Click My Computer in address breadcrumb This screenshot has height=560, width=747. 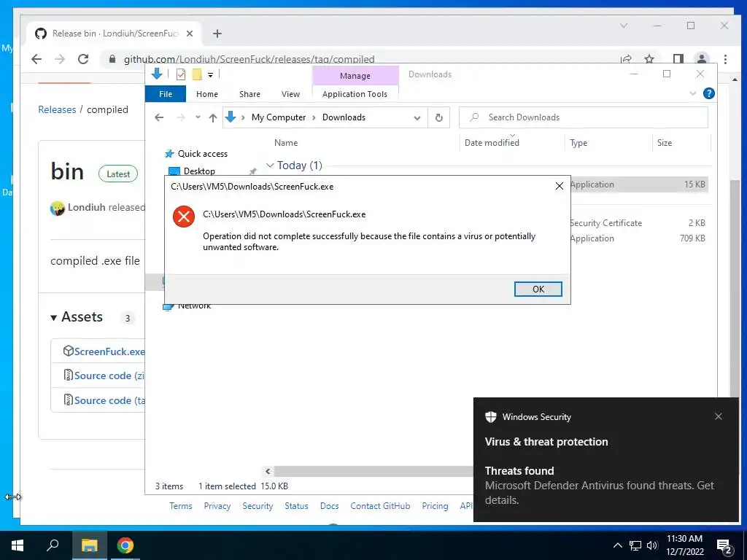pyautogui.click(x=279, y=117)
